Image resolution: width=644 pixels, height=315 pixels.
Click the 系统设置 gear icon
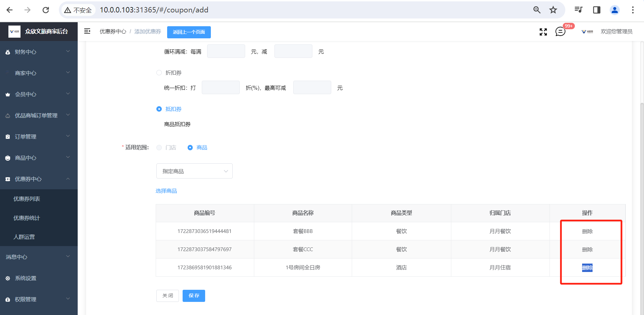pyautogui.click(x=8, y=278)
